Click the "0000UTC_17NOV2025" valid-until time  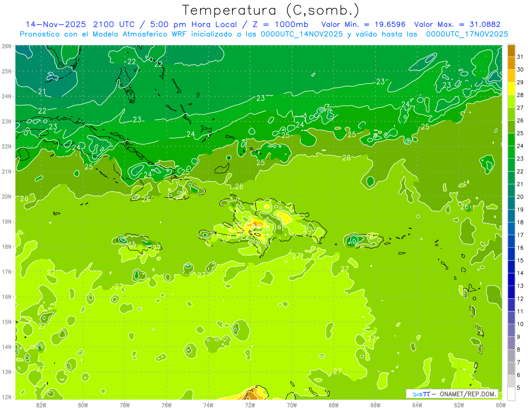pyautogui.click(x=467, y=34)
